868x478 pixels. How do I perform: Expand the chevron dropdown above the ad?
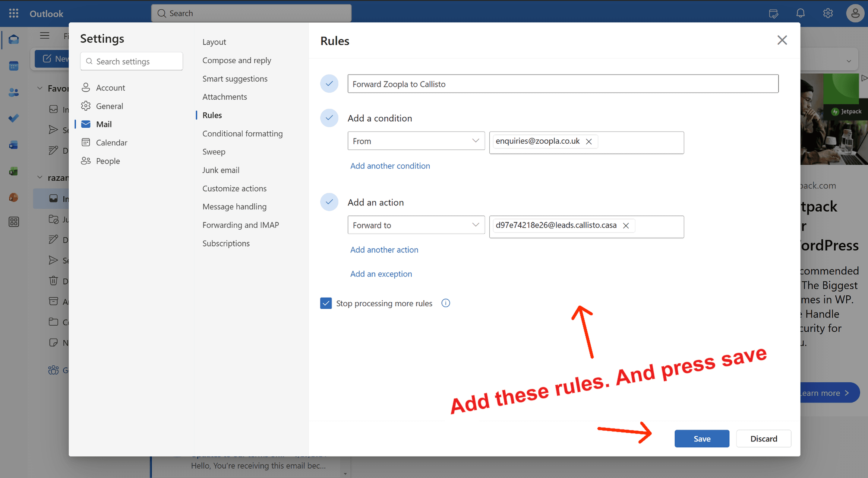click(849, 61)
